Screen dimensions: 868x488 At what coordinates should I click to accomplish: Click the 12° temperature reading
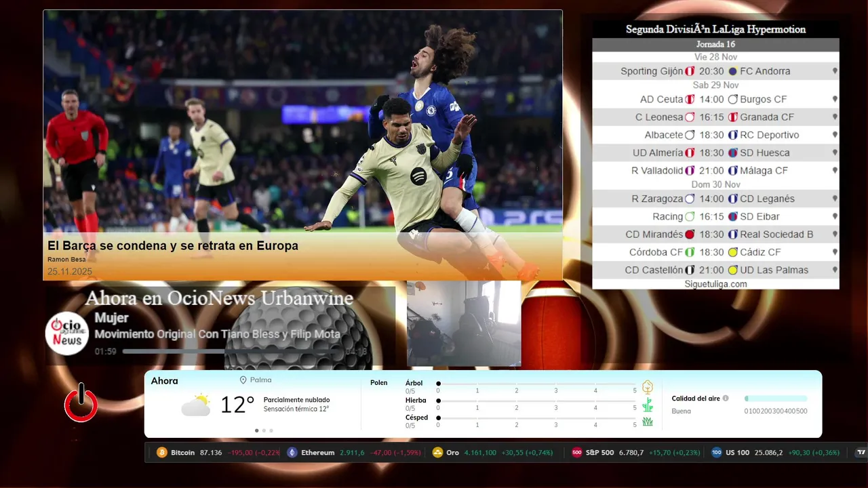click(x=237, y=405)
